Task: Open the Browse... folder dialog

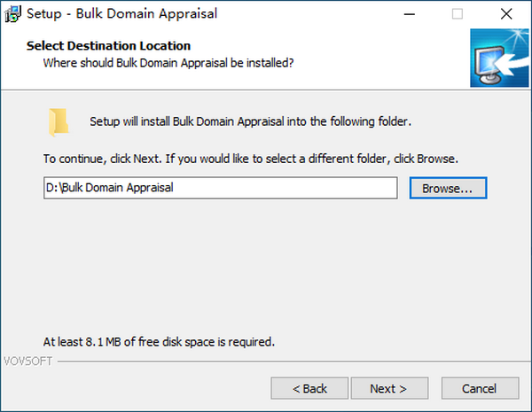Action: click(x=448, y=189)
